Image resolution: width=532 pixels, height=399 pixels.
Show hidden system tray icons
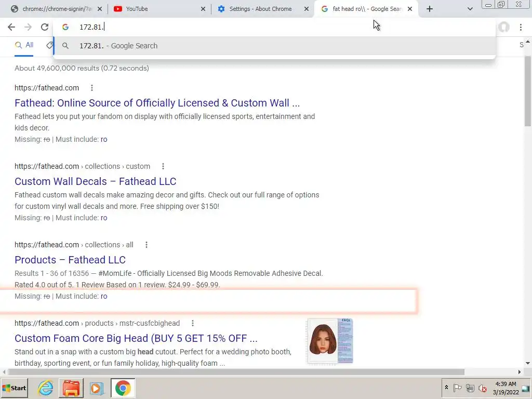click(x=446, y=388)
